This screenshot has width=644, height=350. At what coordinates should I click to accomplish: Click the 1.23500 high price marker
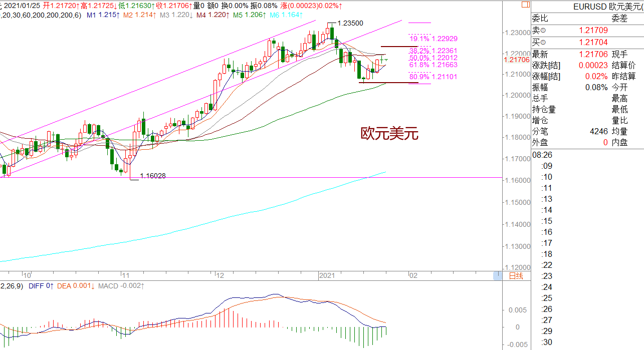coord(350,23)
